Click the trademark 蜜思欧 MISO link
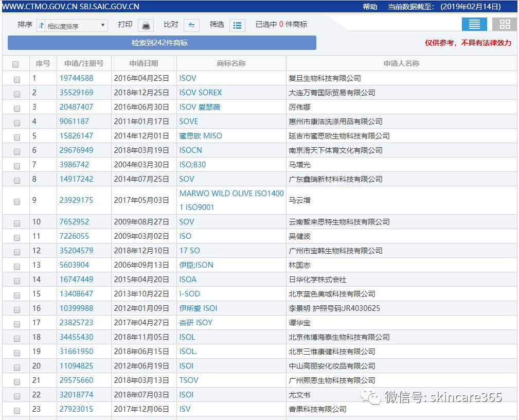The image size is (519, 420). click(201, 135)
